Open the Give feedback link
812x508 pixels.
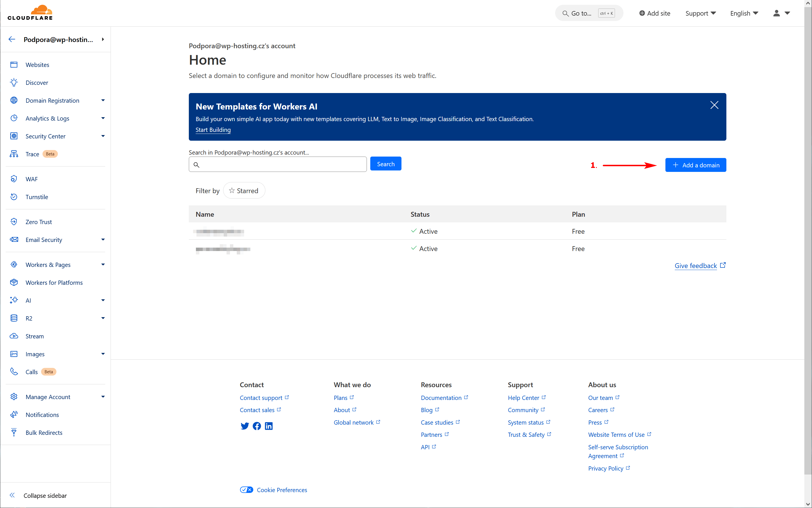click(x=700, y=265)
